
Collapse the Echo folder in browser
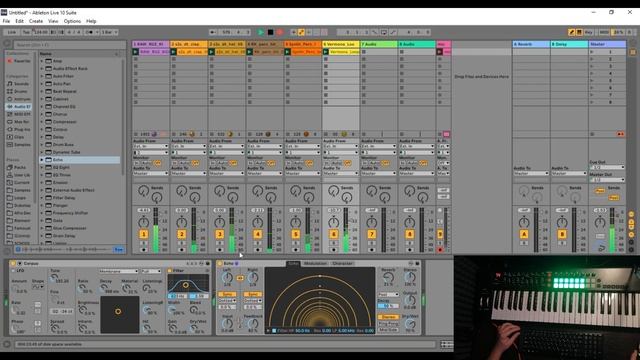[x=42, y=160]
